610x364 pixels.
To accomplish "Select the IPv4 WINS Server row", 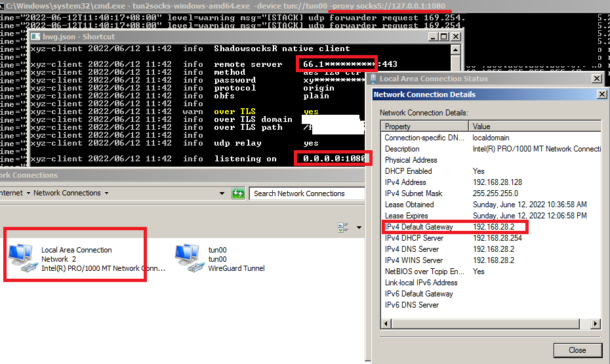I will 491,260.
